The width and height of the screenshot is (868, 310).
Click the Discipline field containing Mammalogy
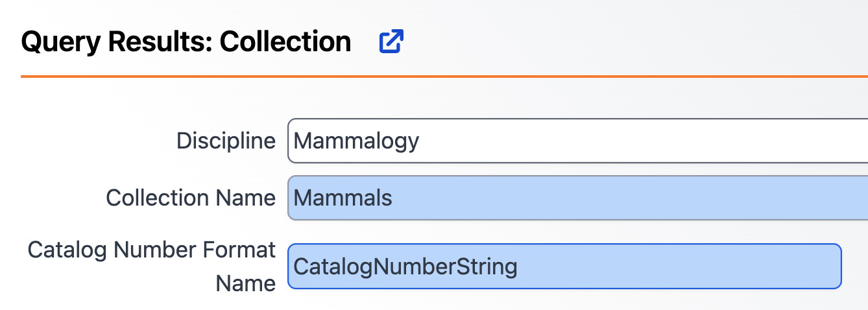(x=577, y=141)
